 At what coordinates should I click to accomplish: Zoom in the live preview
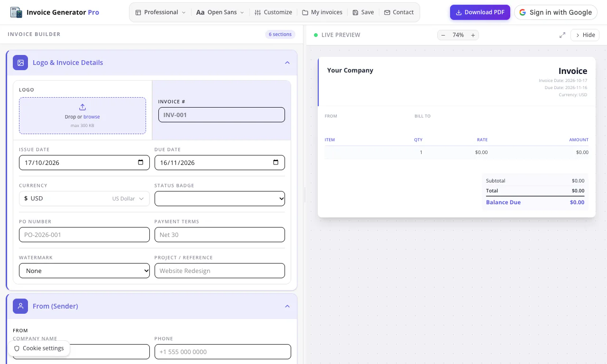point(473,35)
